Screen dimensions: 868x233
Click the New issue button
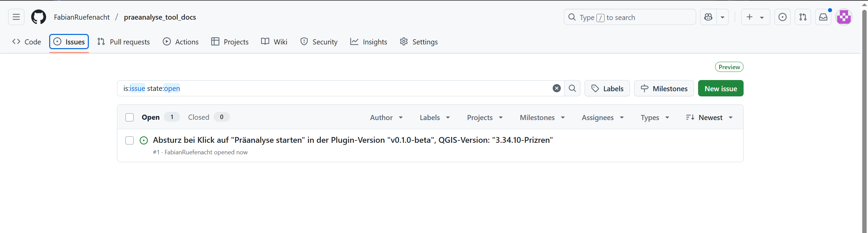pyautogui.click(x=721, y=88)
